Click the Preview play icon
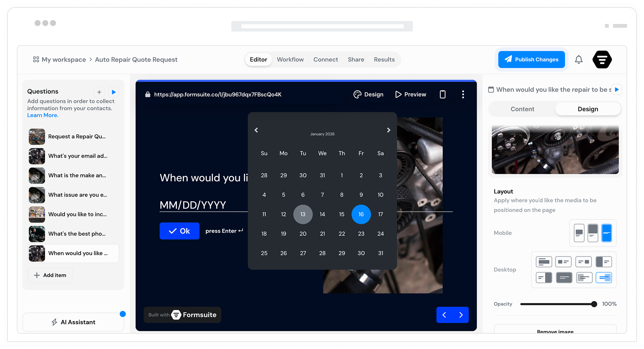Image resolution: width=644 pixels, height=349 pixels. 398,94
